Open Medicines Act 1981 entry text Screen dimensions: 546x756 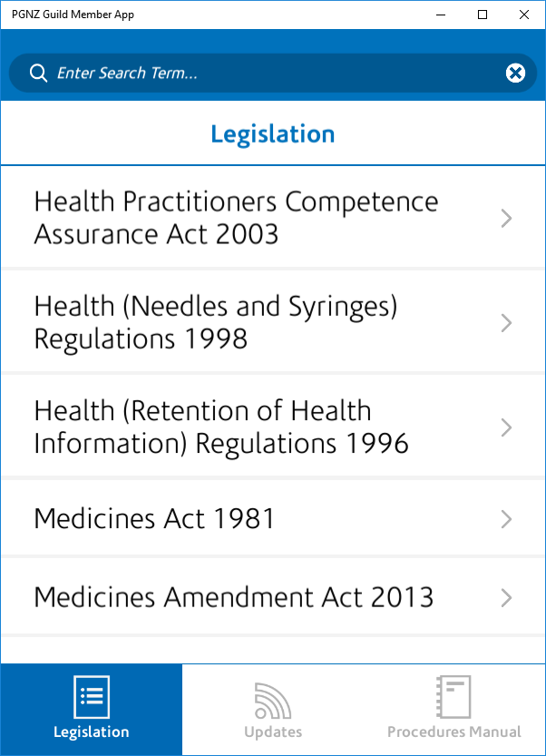pyautogui.click(x=154, y=519)
